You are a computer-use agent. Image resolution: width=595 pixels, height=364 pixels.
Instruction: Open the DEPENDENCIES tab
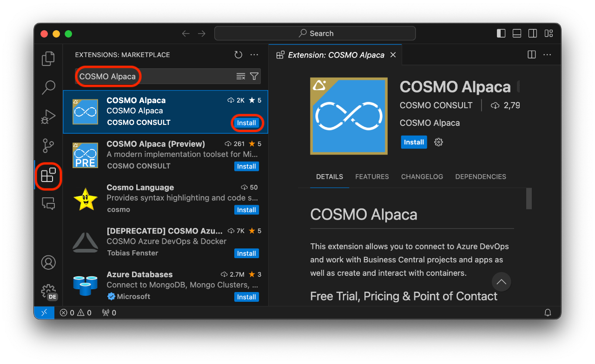[480, 176]
